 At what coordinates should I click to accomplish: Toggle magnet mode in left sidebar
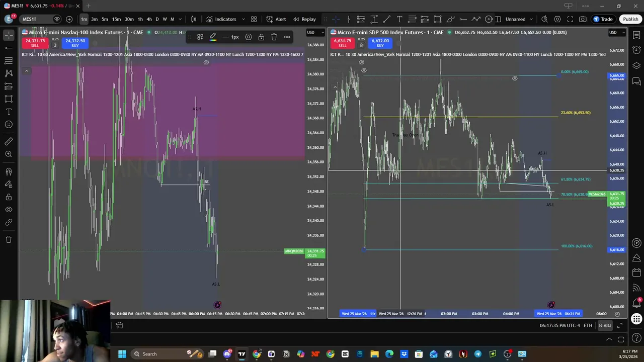(x=9, y=171)
